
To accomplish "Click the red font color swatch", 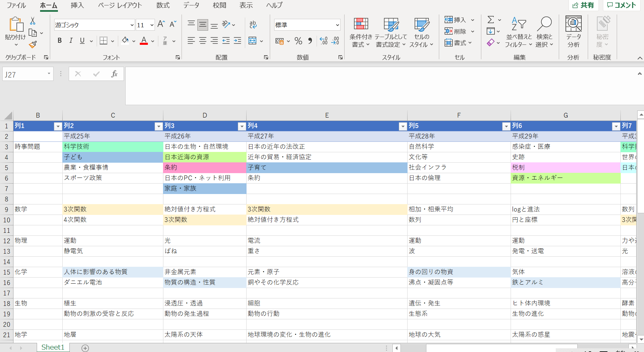I will coord(144,41).
